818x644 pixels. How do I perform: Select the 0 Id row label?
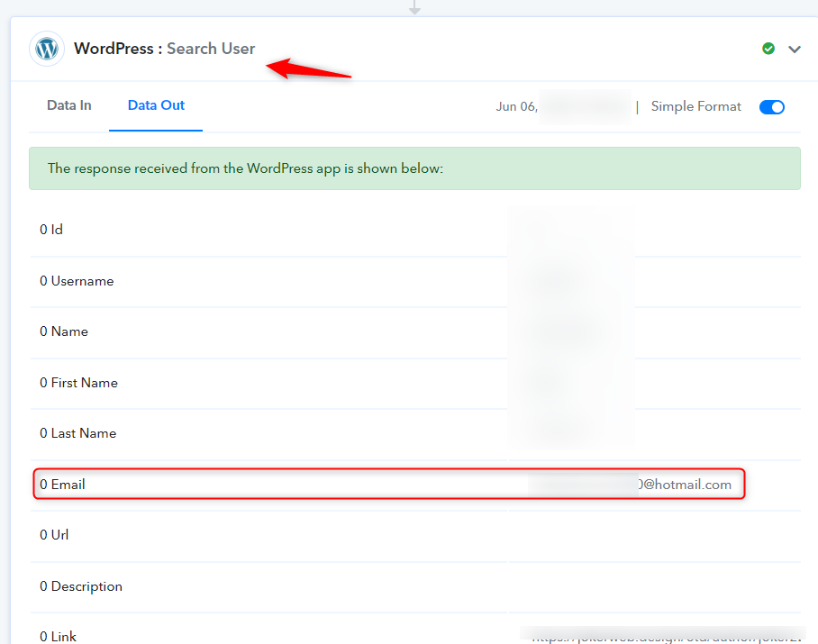[51, 230]
